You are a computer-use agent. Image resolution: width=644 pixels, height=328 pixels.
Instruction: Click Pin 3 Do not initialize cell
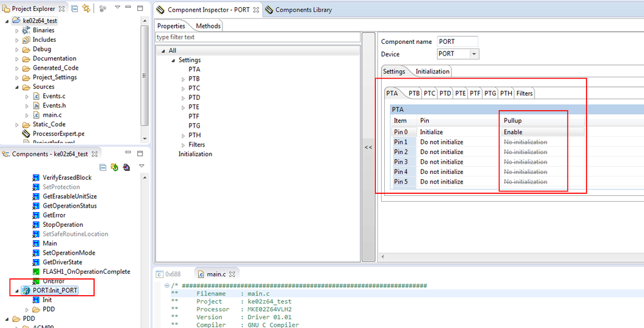[458, 162]
